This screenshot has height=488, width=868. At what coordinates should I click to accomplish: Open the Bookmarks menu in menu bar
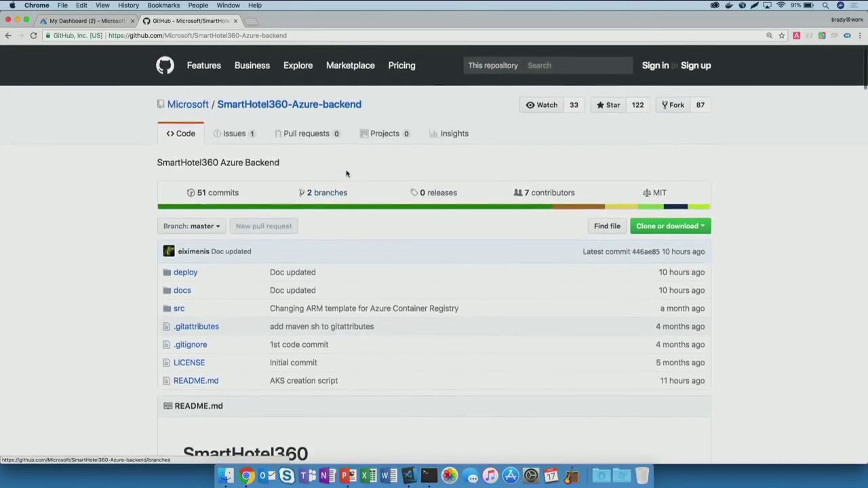coord(163,5)
